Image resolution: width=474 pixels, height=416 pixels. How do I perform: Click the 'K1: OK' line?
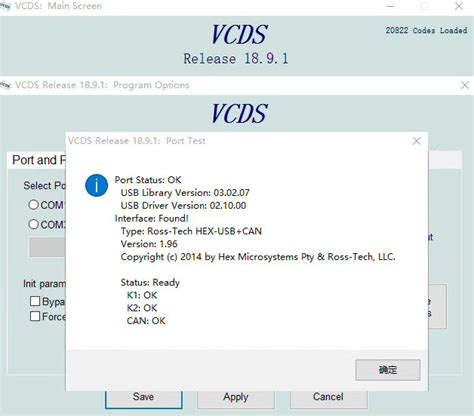(142, 295)
